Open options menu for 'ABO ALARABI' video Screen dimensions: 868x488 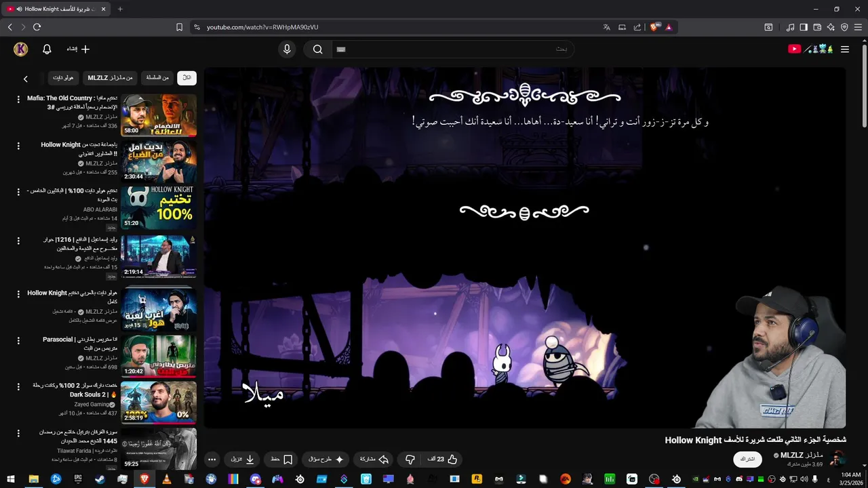[18, 192]
